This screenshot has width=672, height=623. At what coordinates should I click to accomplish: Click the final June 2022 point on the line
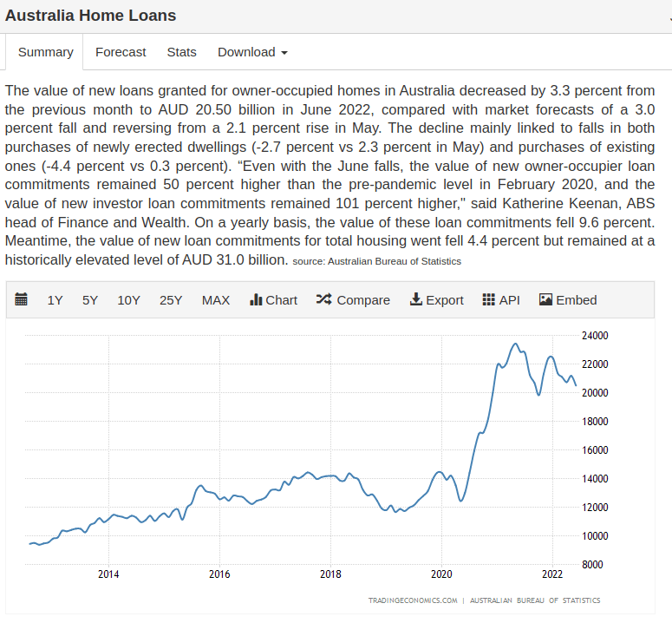click(576, 385)
